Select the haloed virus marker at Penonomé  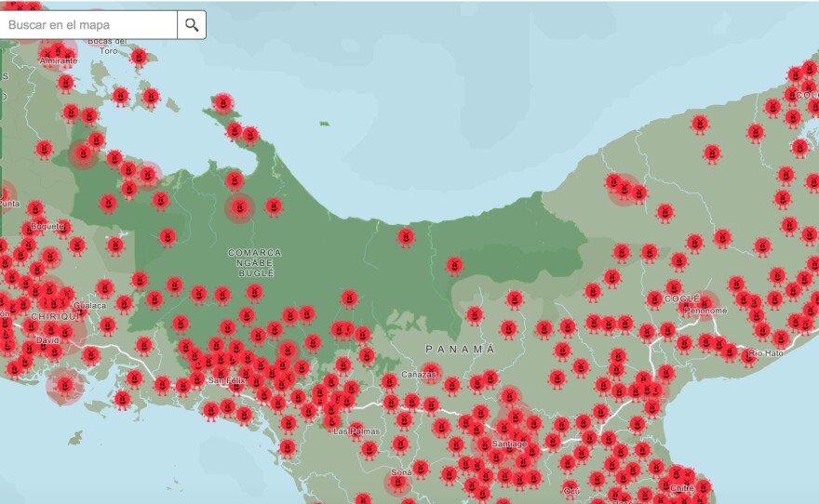705,301
